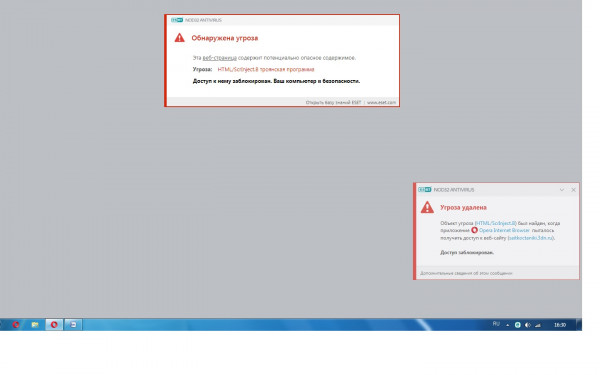Collapse the ESET notification with chevron

(562, 190)
